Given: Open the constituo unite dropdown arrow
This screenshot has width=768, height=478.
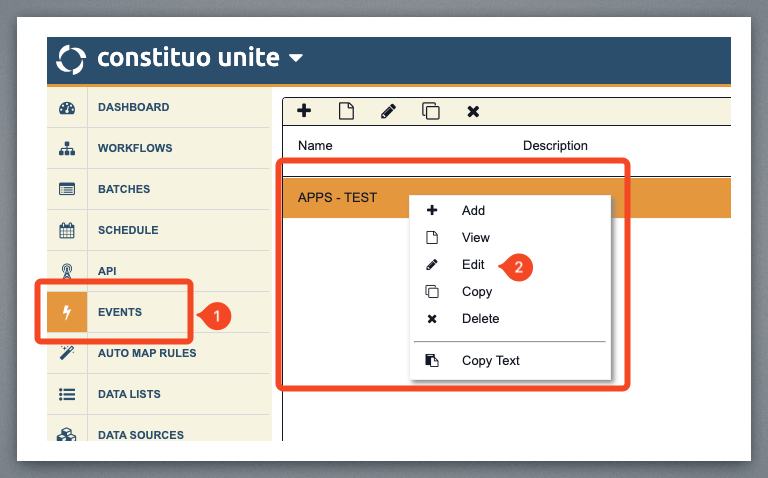Looking at the screenshot, I should pyautogui.click(x=295, y=58).
